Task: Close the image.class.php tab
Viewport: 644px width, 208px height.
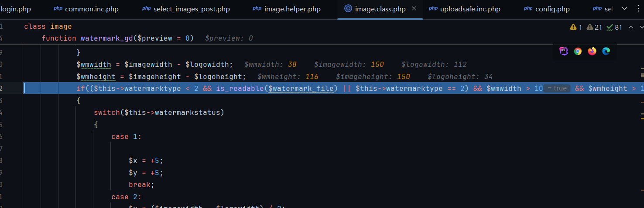Action: [x=414, y=9]
